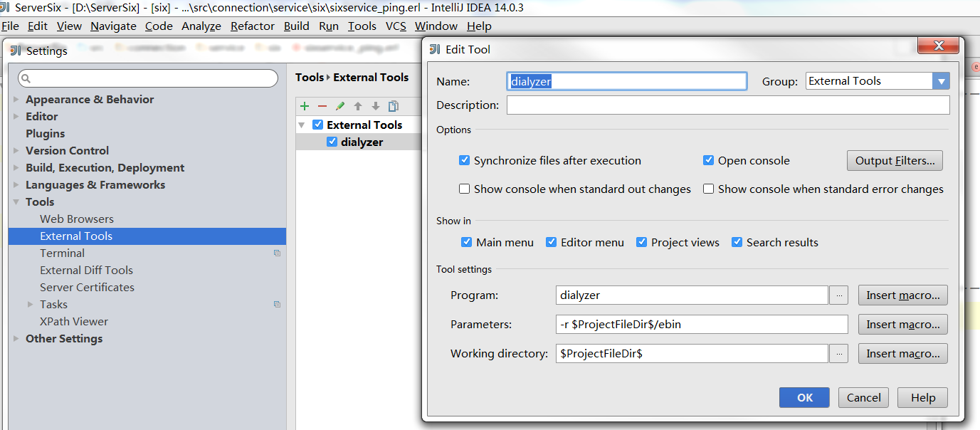Select Server Certificates item

87,288
